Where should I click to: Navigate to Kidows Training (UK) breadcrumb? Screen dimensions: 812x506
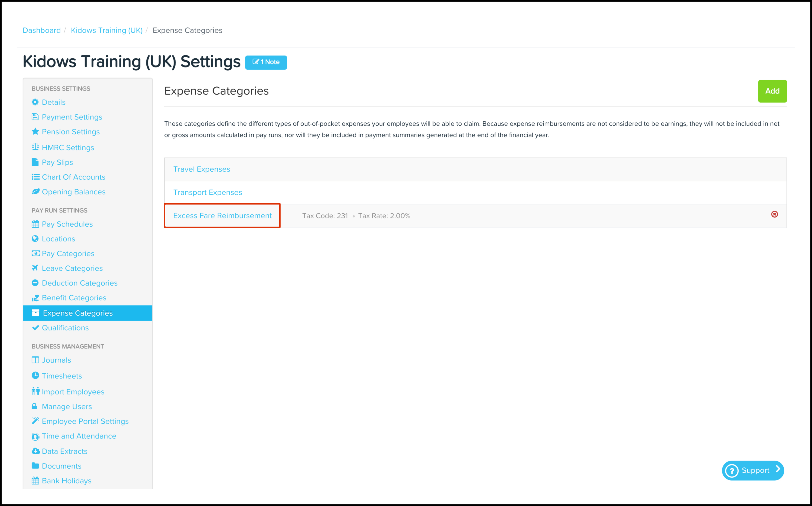click(107, 30)
